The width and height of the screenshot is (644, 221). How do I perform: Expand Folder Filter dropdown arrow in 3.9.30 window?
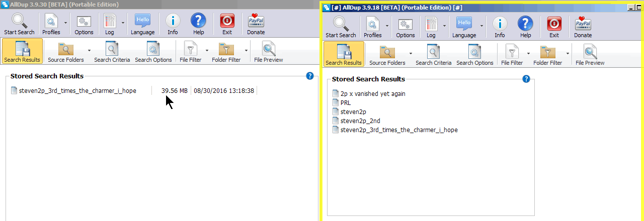[246, 50]
